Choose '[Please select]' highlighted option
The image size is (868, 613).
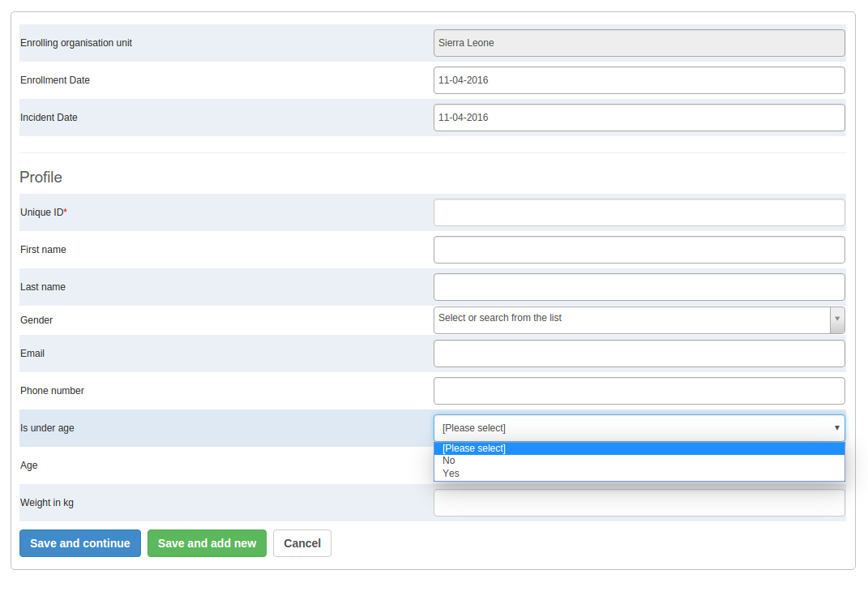pyautogui.click(x=474, y=448)
